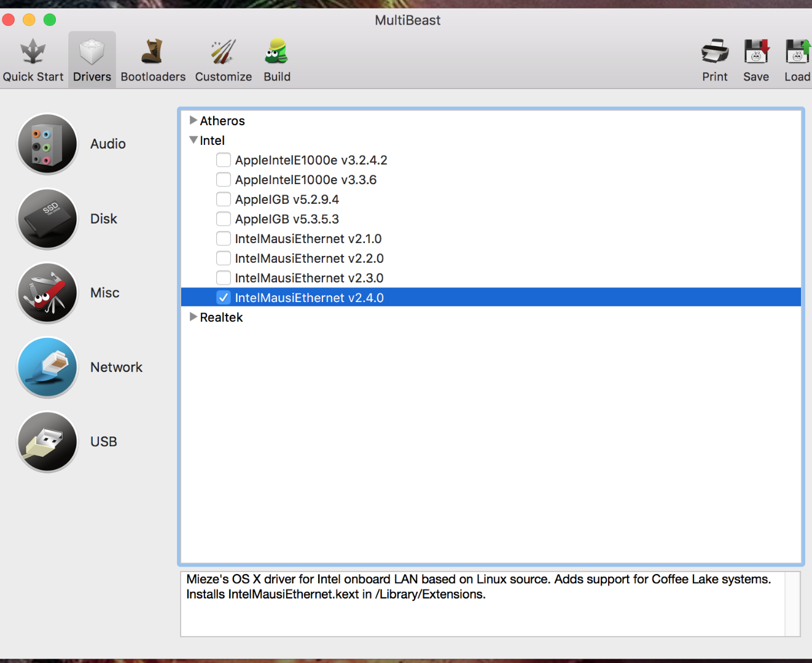Select the Drivers toolbar icon
Viewport: 812px width, 663px height.
click(92, 52)
